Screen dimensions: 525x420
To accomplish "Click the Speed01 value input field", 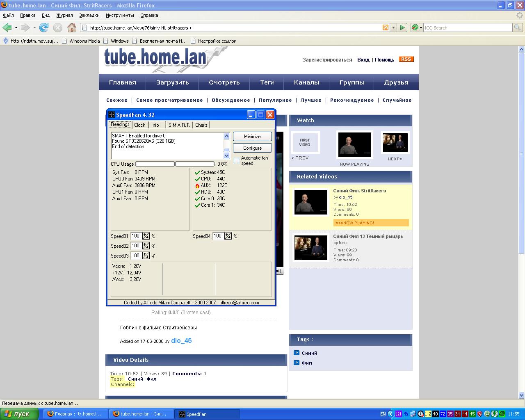I will 136,236.
